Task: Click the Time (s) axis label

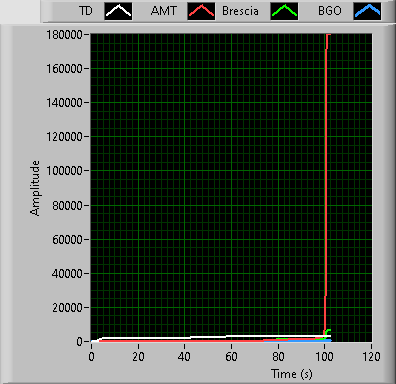Action: pos(292,374)
